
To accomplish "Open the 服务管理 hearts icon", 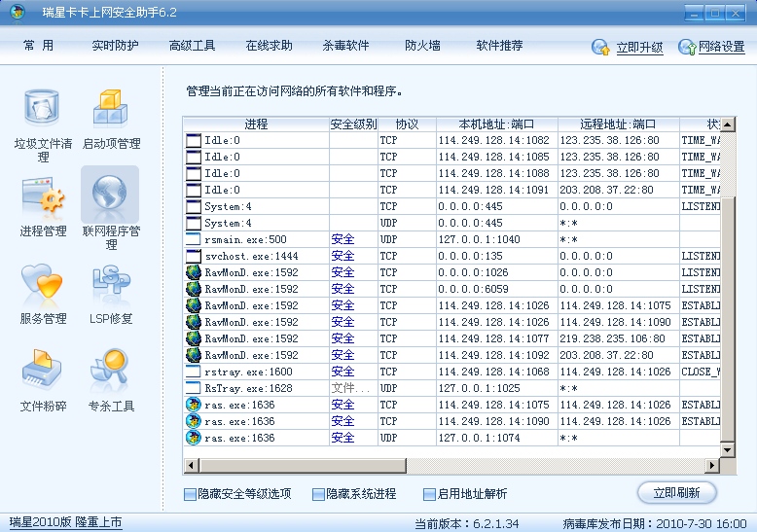I will (42, 281).
